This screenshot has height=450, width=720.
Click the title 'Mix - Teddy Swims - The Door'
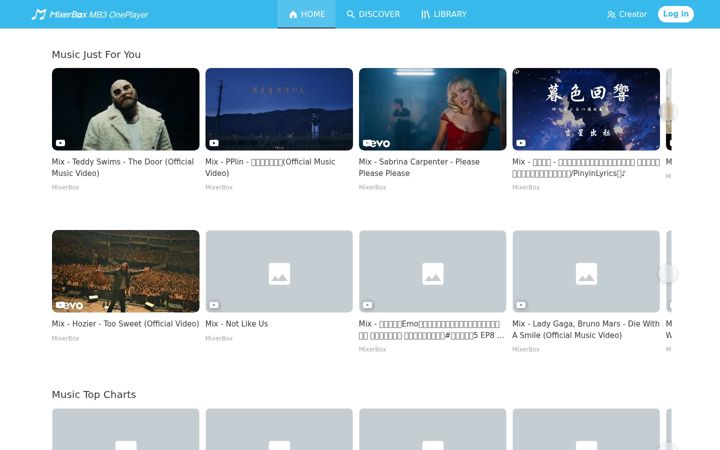123,167
